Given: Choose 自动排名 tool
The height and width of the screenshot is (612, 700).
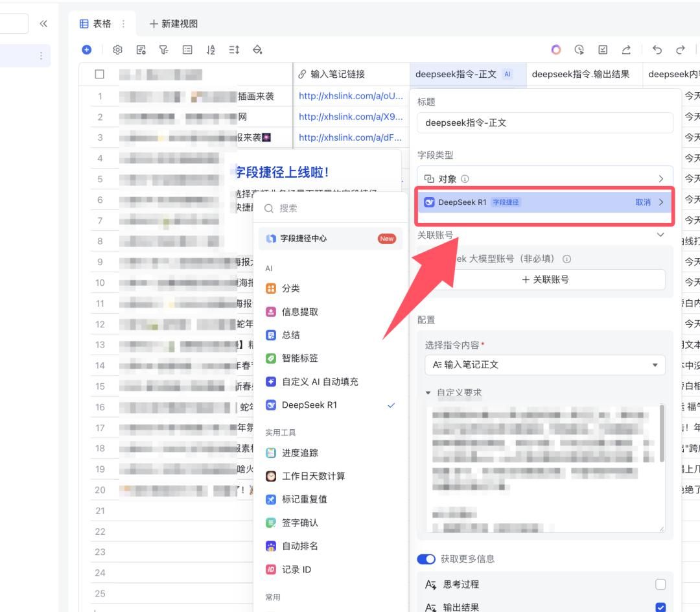Looking at the screenshot, I should [x=331, y=546].
